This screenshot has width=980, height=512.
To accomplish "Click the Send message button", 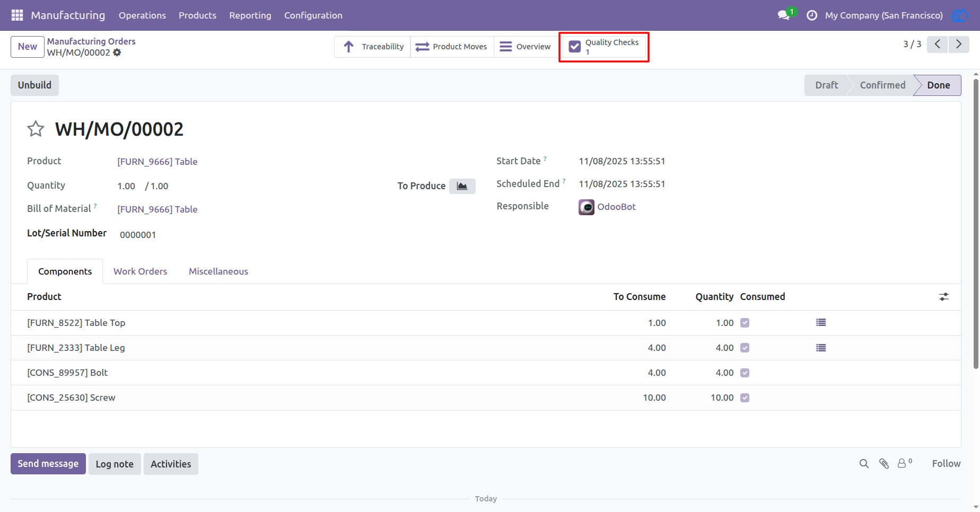I will (x=48, y=464).
